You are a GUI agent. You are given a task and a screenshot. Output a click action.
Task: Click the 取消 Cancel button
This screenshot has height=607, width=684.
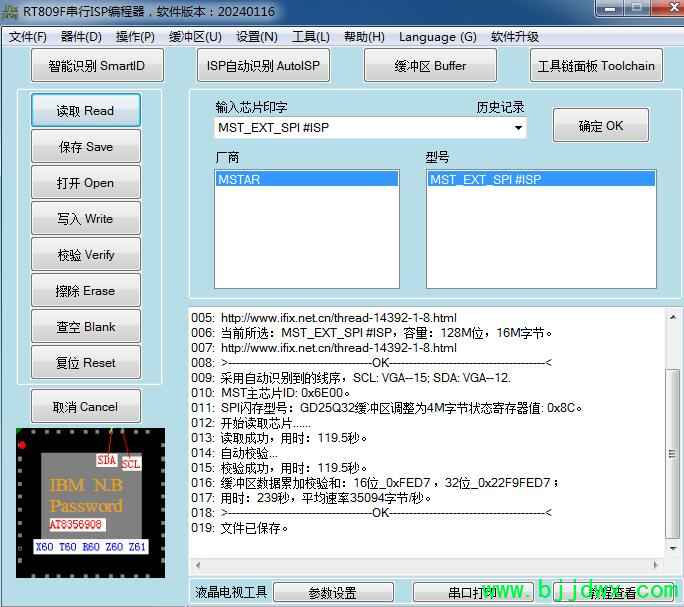(x=86, y=407)
